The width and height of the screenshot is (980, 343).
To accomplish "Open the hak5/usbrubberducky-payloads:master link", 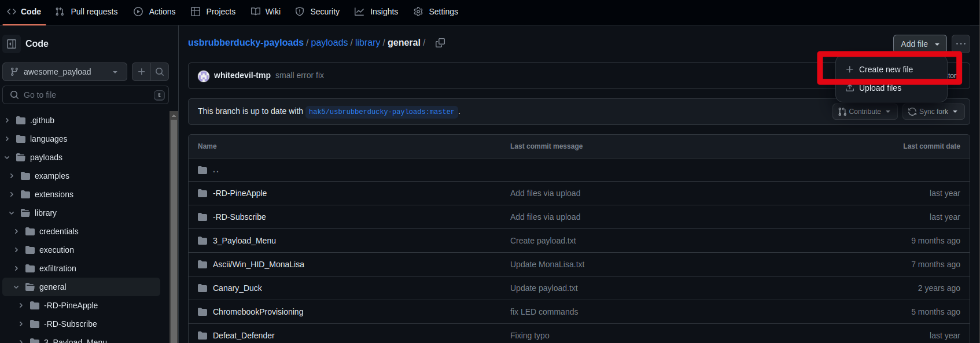I will [x=381, y=112].
